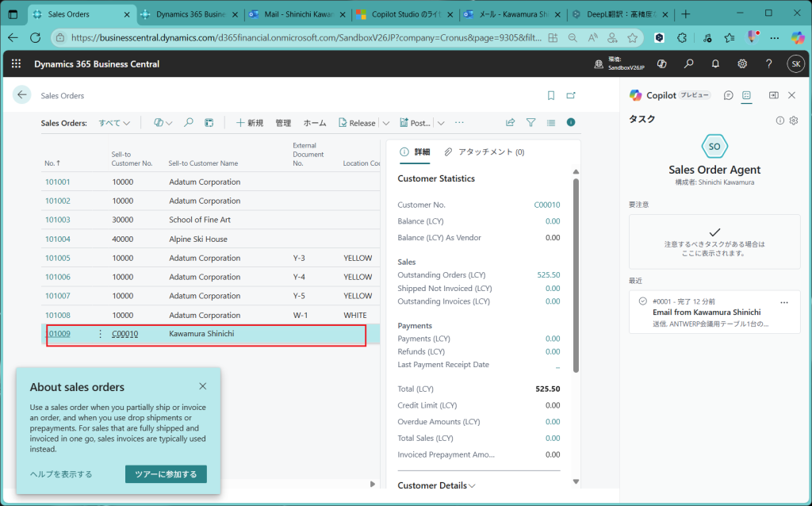
Task: Select Alpine Ski House cell
Action: (198, 239)
